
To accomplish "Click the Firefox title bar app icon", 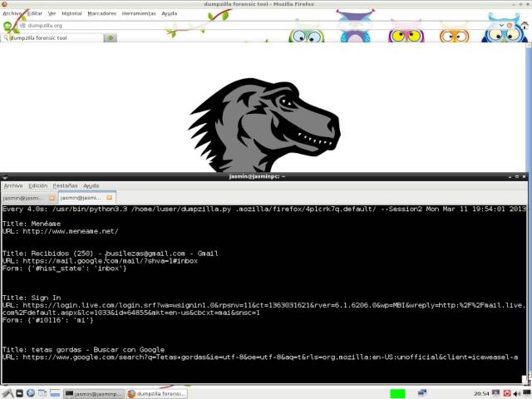I will click(x=4, y=4).
